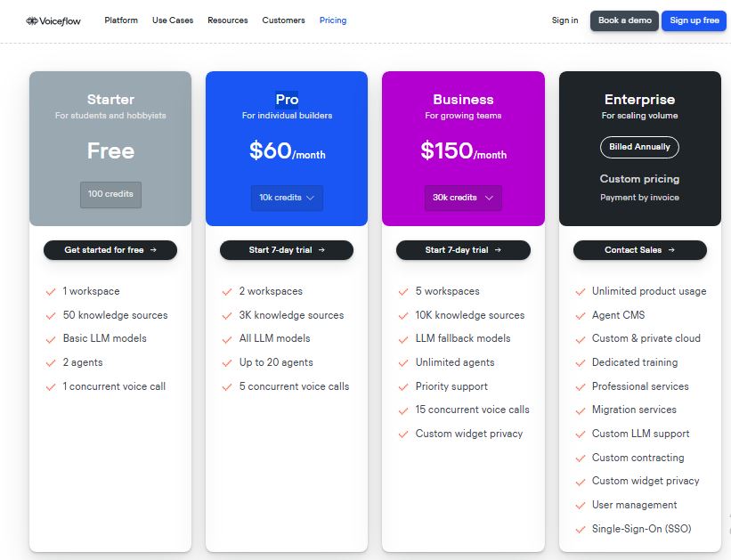Click the arrow on Business's Start 7-day trial

pyautogui.click(x=498, y=250)
